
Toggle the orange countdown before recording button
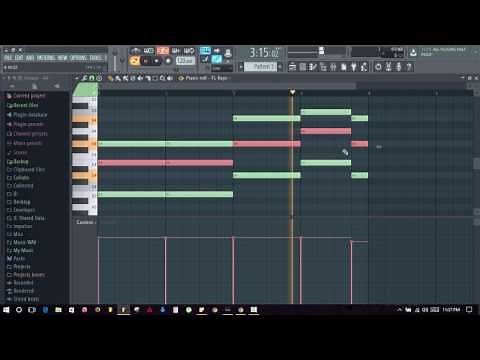(163, 51)
